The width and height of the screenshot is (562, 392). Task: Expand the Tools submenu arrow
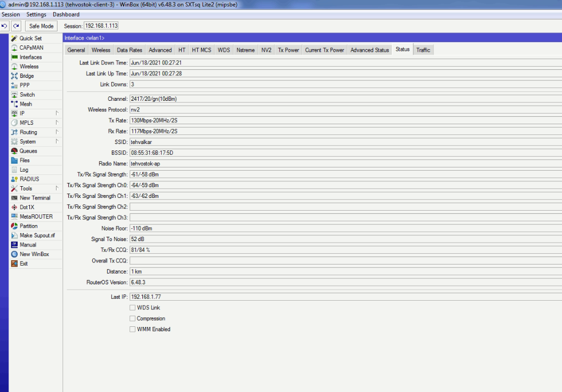click(57, 188)
